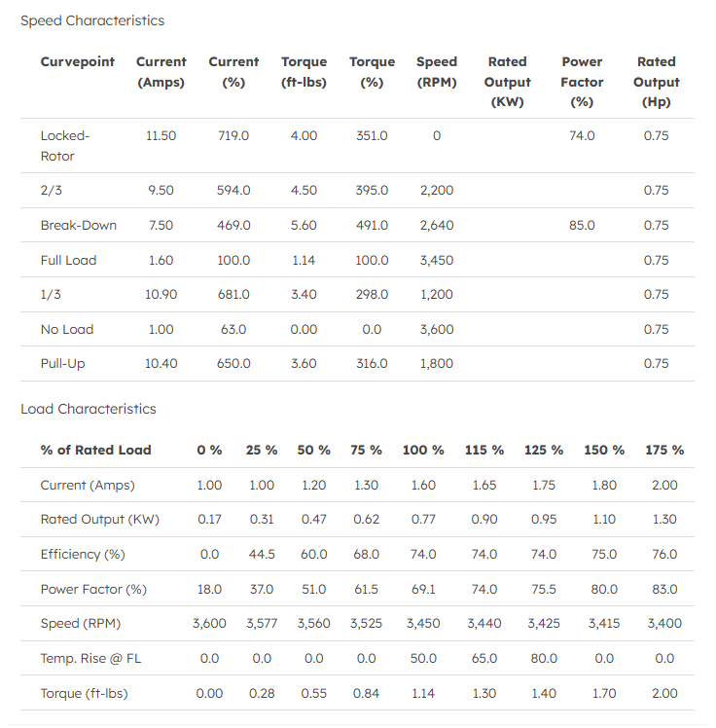Click the Current (Amps) column header

[161, 72]
